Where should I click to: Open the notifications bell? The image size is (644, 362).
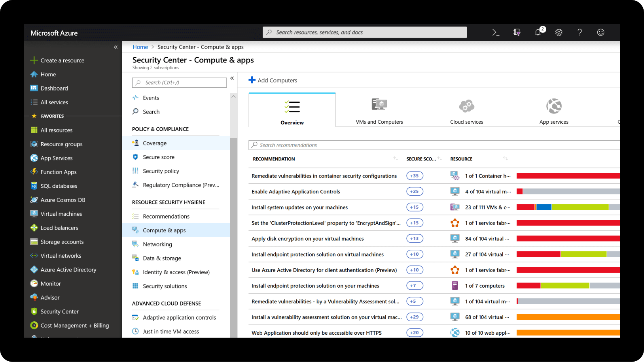538,32
